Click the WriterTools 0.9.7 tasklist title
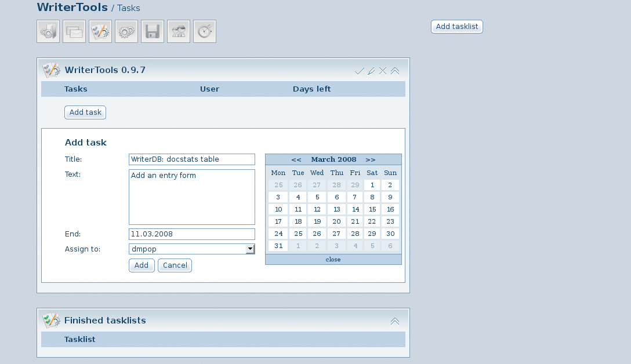Screen dimensions: 631x364 [x=105, y=70]
